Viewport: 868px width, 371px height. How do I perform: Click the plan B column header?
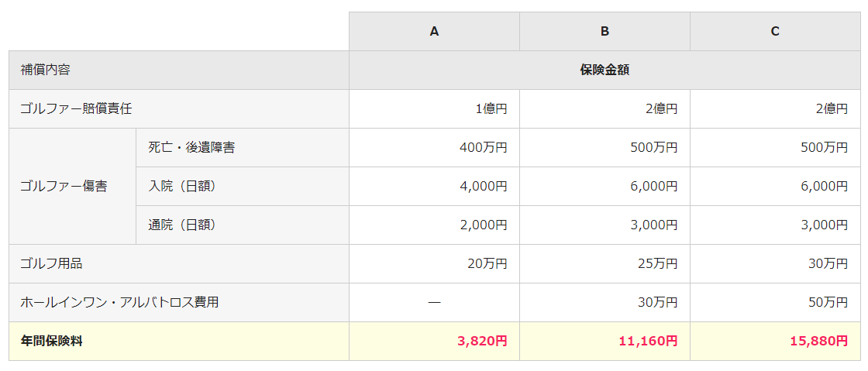click(x=604, y=31)
